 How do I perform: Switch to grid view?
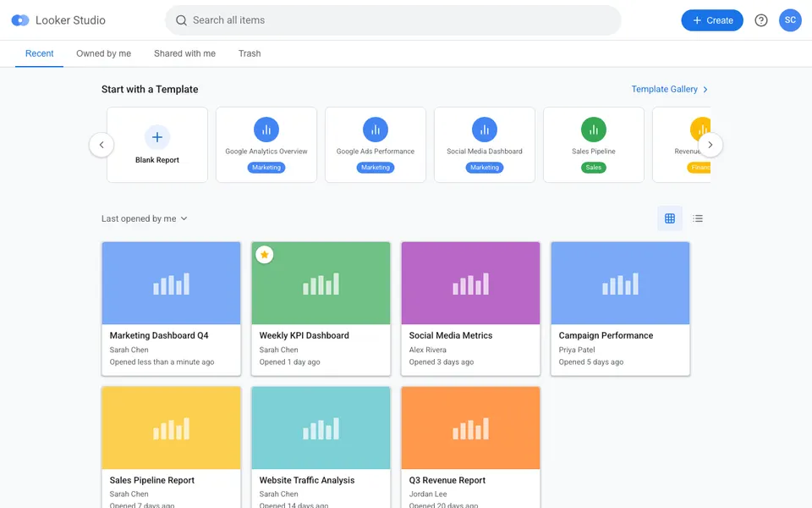[x=670, y=218]
